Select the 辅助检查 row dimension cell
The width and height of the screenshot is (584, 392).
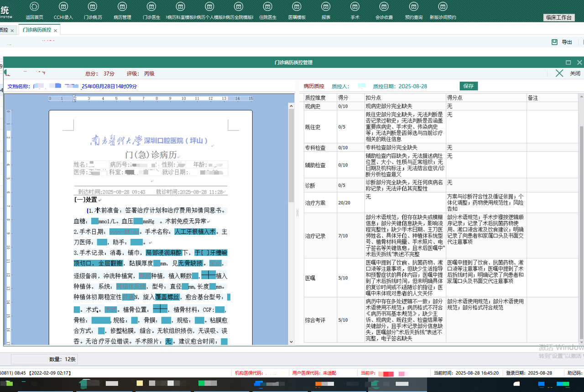[320, 165]
